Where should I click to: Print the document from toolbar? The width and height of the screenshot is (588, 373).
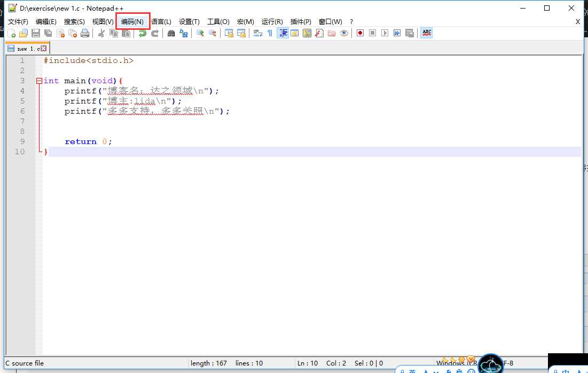(85, 34)
